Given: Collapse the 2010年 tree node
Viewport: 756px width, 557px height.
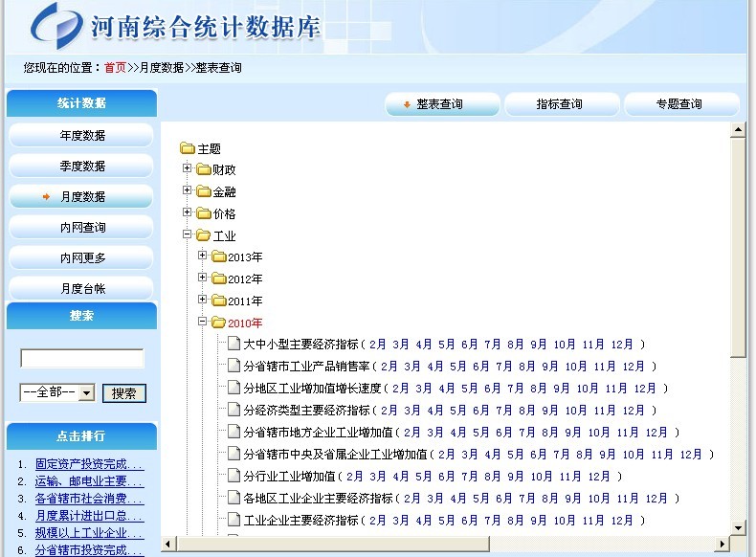Looking at the screenshot, I should 203,322.
